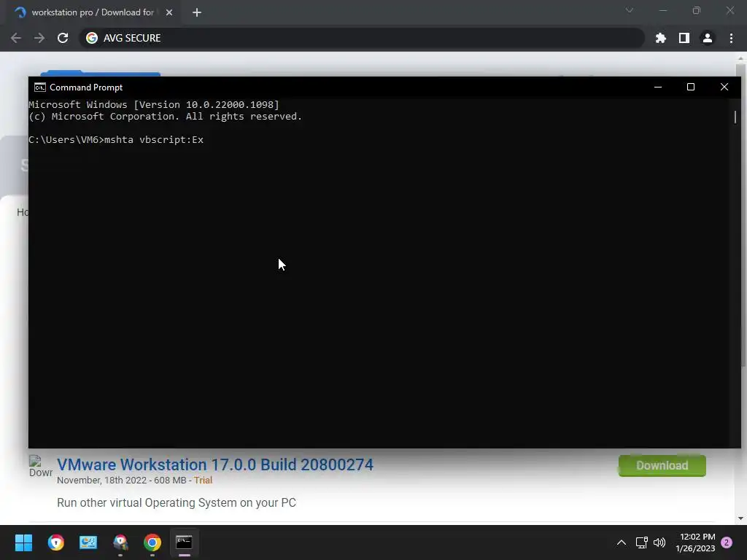Click the November, 18th 2022 - 608 MB text
747x560 pixels.
[x=122, y=480]
